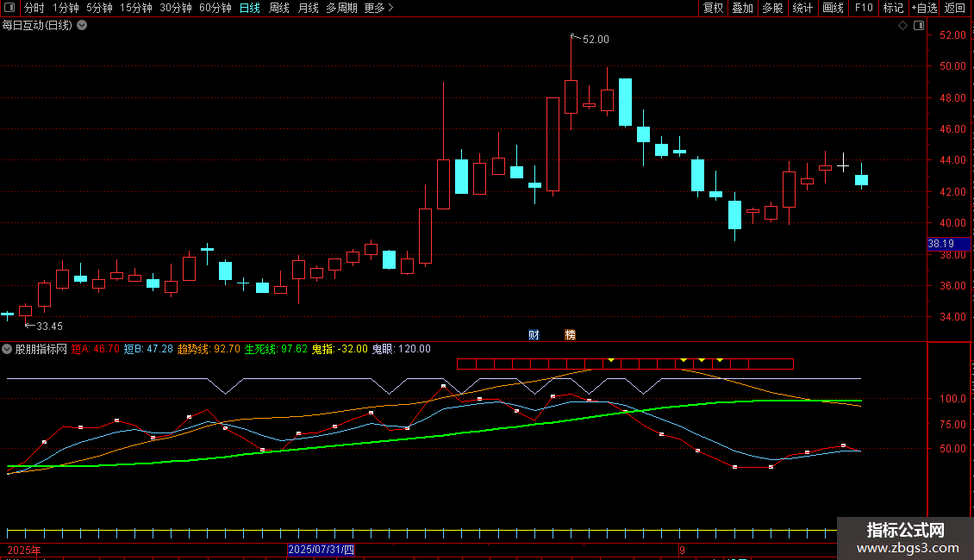Switch to 日线 daily chart
This screenshot has width=974, height=560.
(250, 8)
